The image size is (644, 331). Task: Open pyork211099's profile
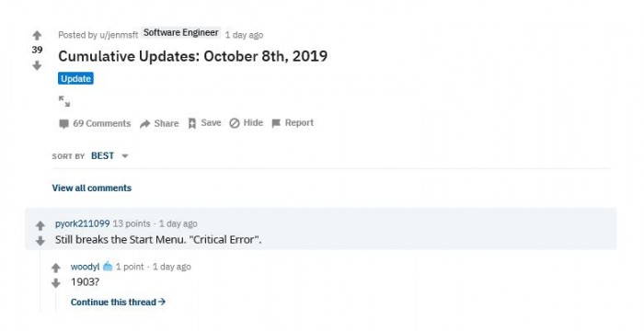(83, 223)
